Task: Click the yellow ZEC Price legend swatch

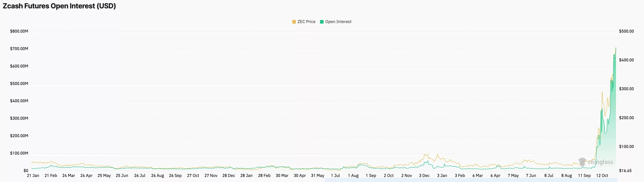Action: pyautogui.click(x=294, y=22)
